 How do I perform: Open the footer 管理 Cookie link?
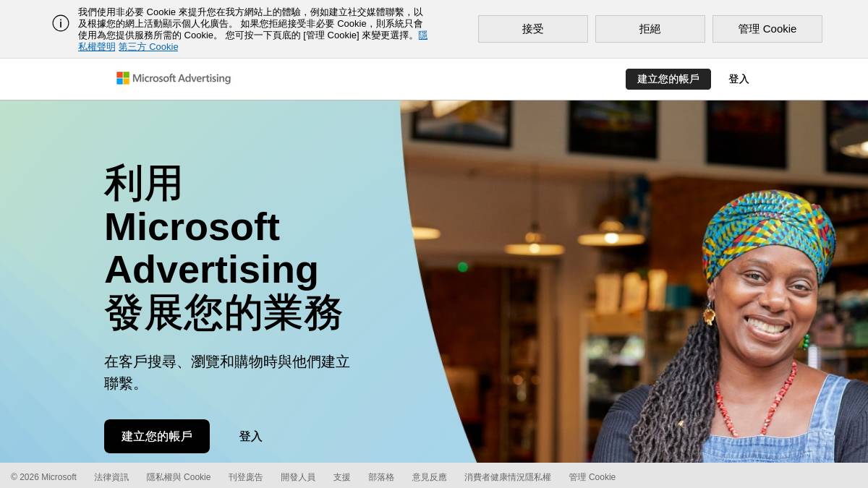(x=592, y=477)
